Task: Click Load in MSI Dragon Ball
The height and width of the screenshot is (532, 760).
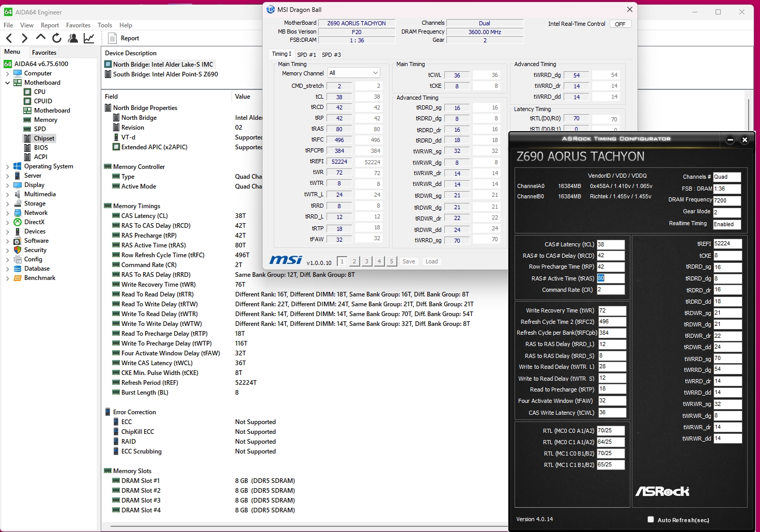Action: click(x=432, y=261)
